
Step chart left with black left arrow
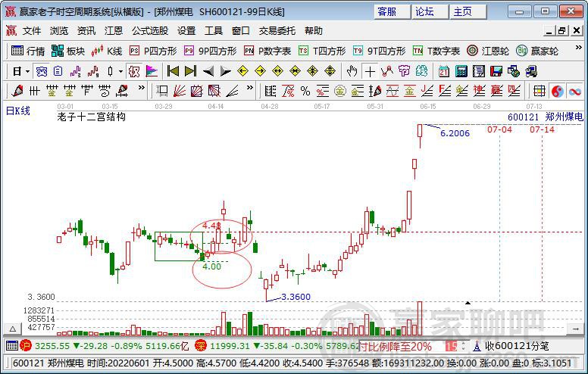pos(208,71)
